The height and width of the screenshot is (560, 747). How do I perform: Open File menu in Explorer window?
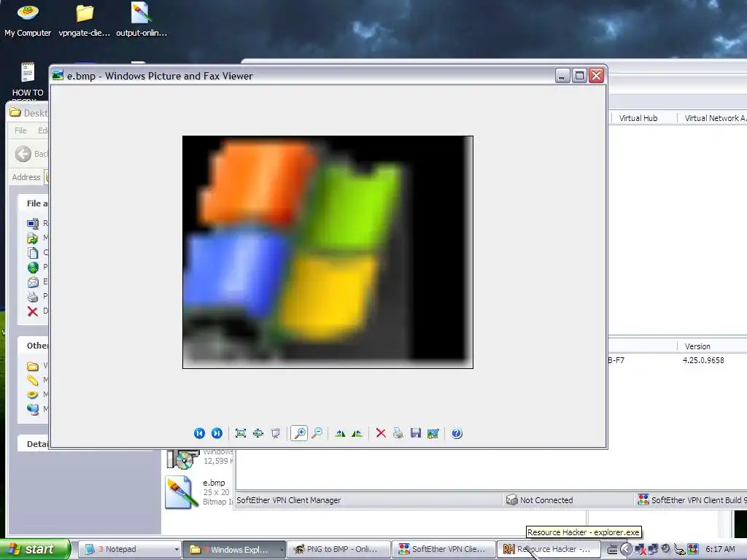(x=20, y=131)
